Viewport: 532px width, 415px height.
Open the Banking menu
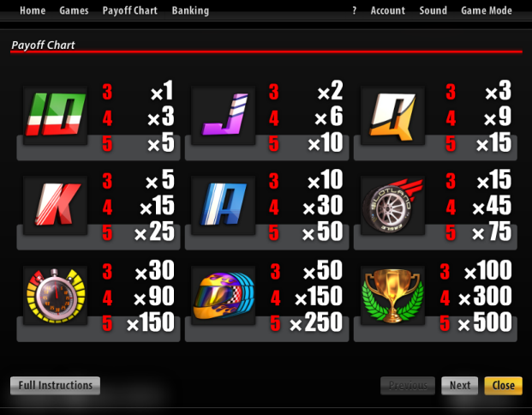[x=190, y=10]
